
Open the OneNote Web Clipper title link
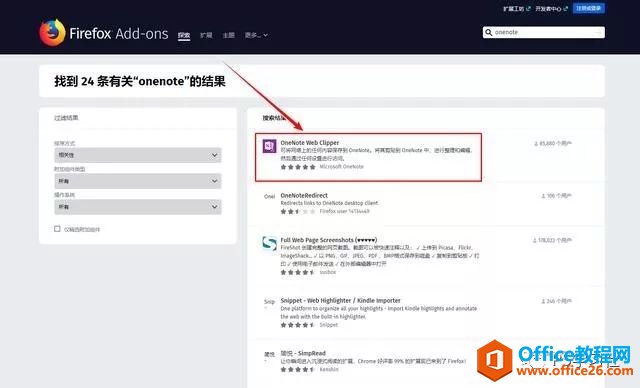[310, 143]
